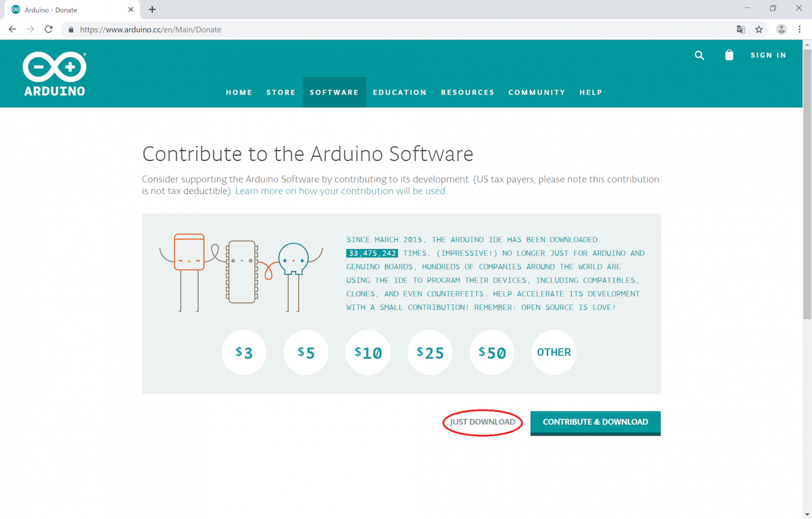This screenshot has width=812, height=519.
Task: Select the $25 donation amount
Action: pyautogui.click(x=430, y=353)
